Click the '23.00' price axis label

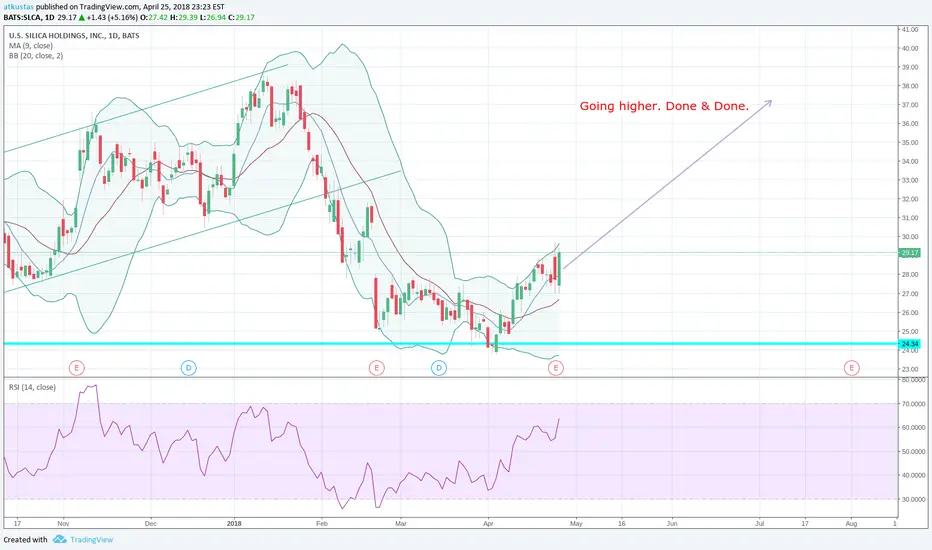click(909, 369)
